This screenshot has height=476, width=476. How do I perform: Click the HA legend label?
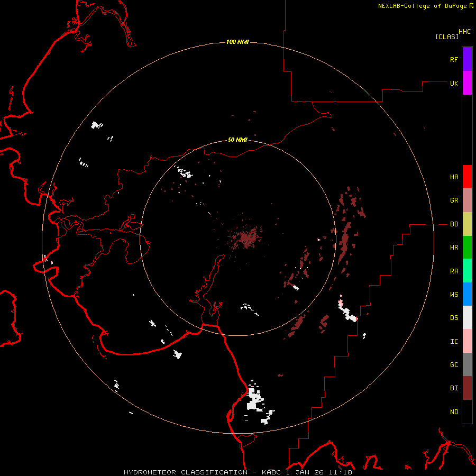tap(454, 177)
